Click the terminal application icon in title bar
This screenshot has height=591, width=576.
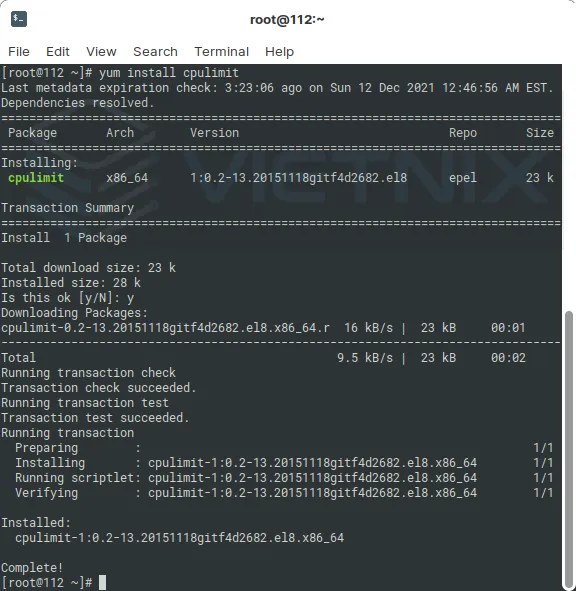click(x=19, y=19)
